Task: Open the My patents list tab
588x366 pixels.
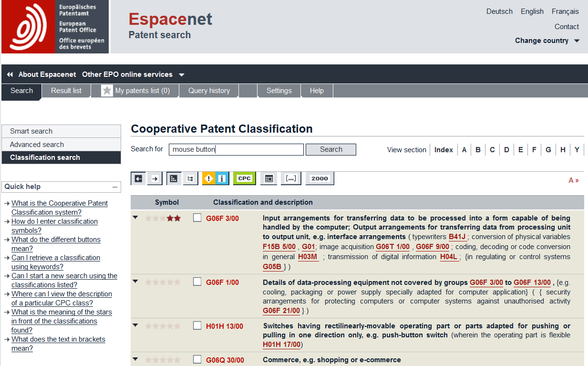Action: pos(135,91)
